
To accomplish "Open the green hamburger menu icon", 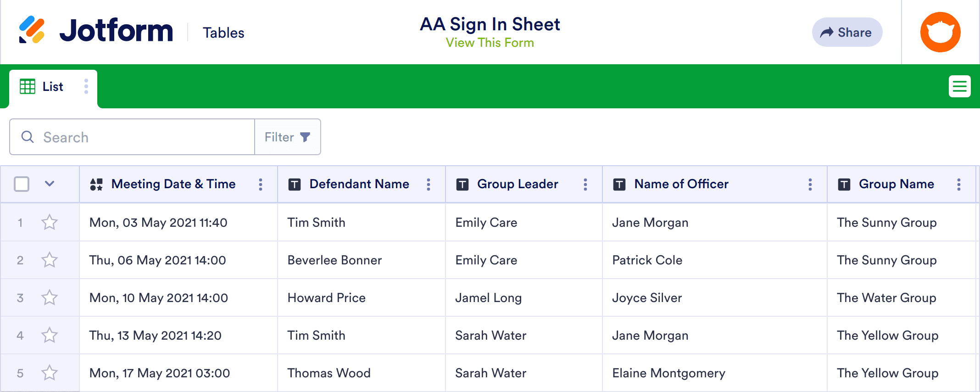I will coord(959,86).
